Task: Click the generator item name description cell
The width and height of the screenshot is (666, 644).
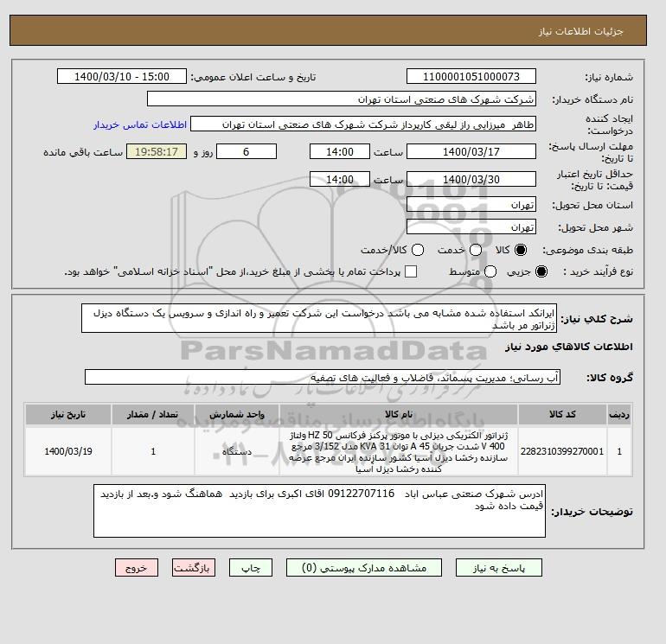Action: [x=399, y=452]
